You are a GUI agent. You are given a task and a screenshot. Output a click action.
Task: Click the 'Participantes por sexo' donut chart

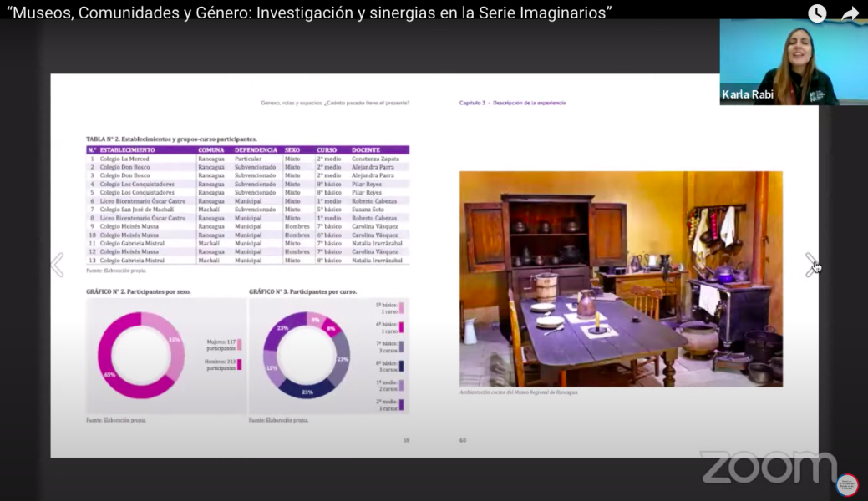click(x=140, y=355)
